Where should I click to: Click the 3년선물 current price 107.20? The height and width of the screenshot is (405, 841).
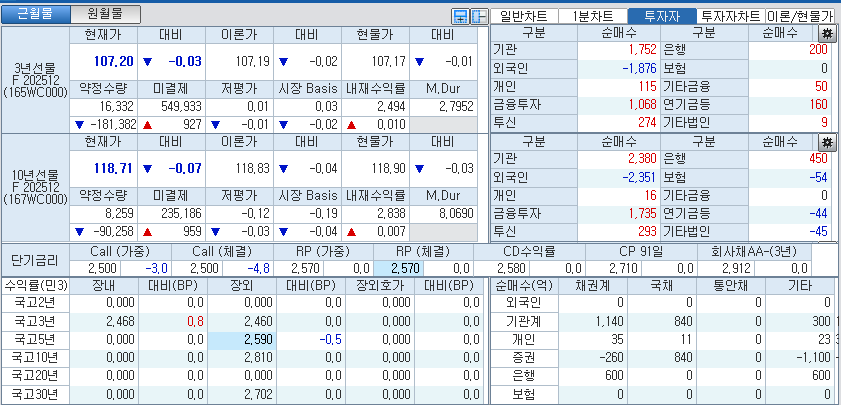[x=114, y=61]
